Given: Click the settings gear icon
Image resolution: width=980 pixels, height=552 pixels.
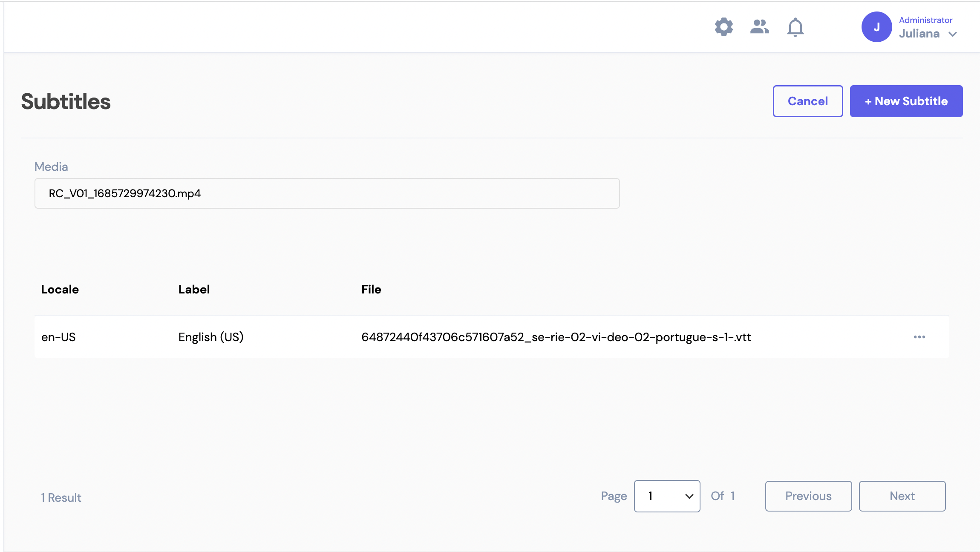Looking at the screenshot, I should point(723,27).
